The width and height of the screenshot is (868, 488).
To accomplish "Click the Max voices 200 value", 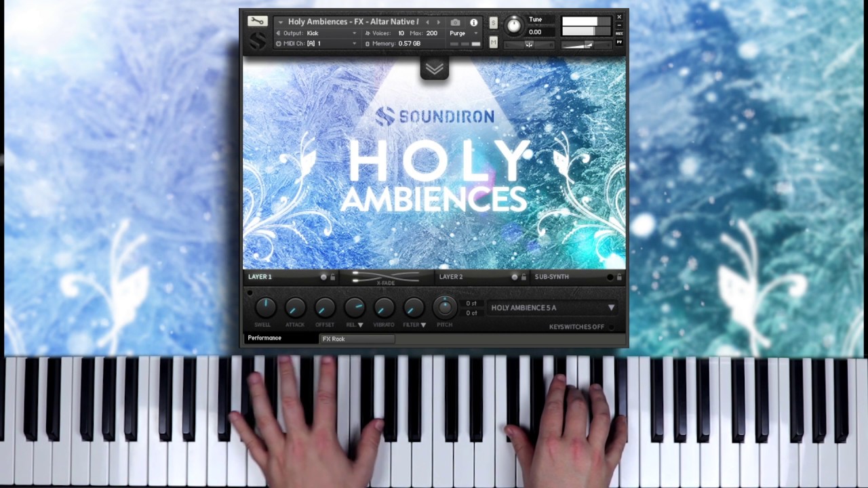I will point(432,33).
